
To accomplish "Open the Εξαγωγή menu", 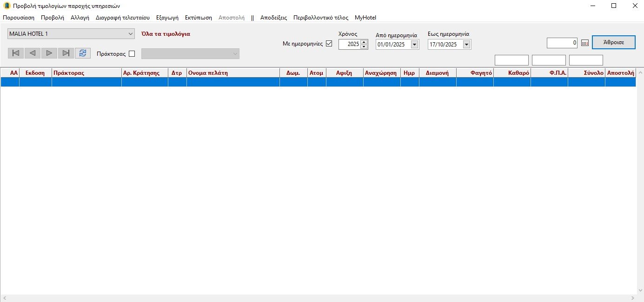I will pos(167,18).
